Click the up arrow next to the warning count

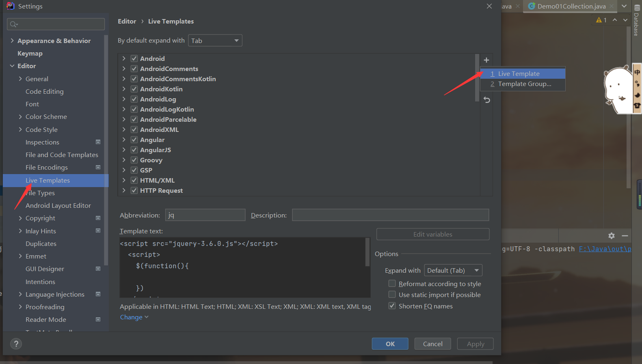pyautogui.click(x=615, y=20)
